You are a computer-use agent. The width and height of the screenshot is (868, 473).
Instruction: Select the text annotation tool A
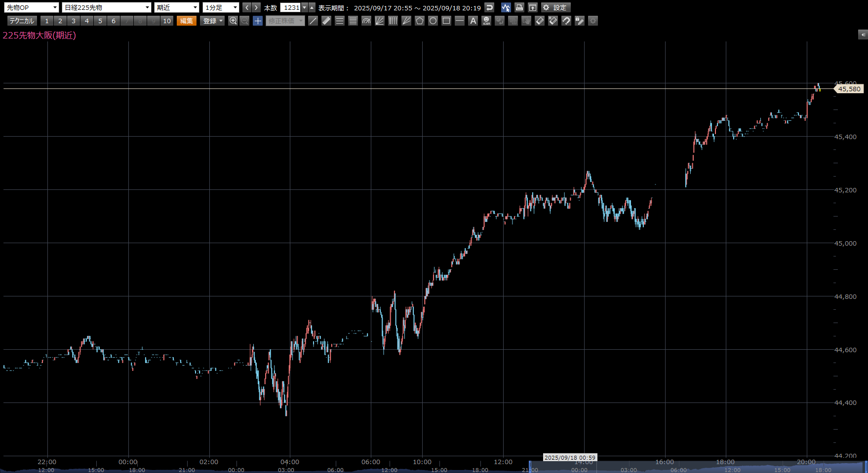pyautogui.click(x=473, y=21)
